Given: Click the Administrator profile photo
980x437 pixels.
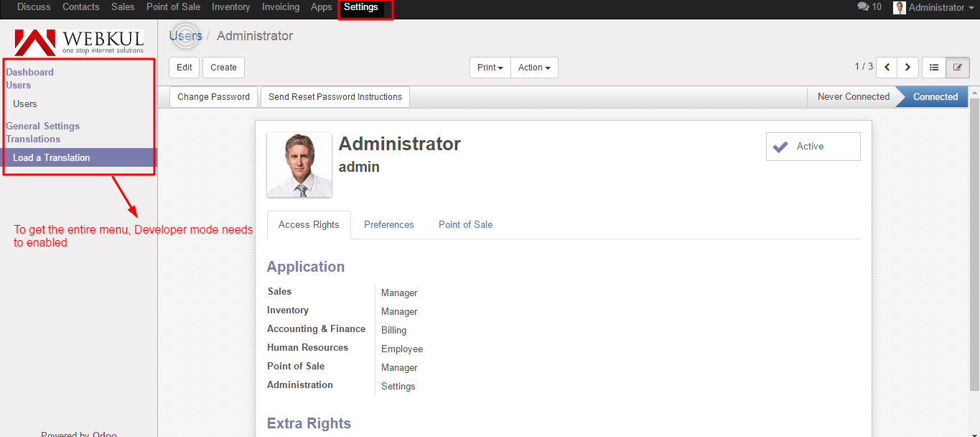Looking at the screenshot, I should tap(299, 165).
